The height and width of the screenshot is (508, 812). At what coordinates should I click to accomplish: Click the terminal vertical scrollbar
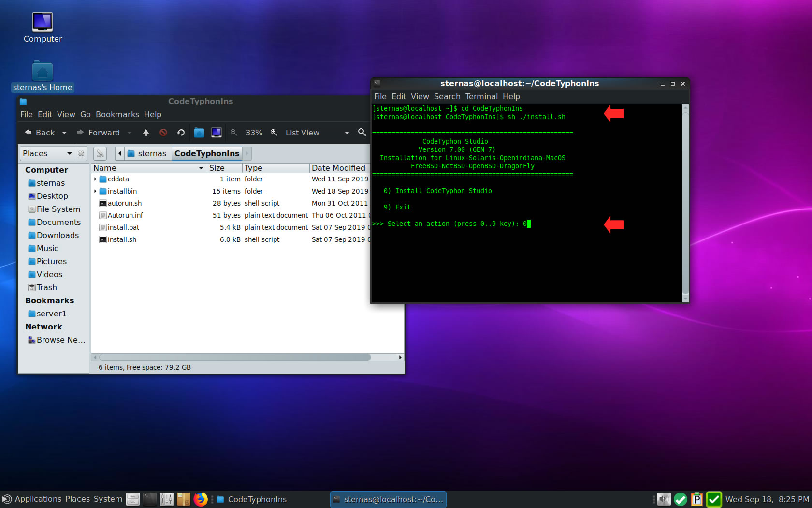pos(685,203)
